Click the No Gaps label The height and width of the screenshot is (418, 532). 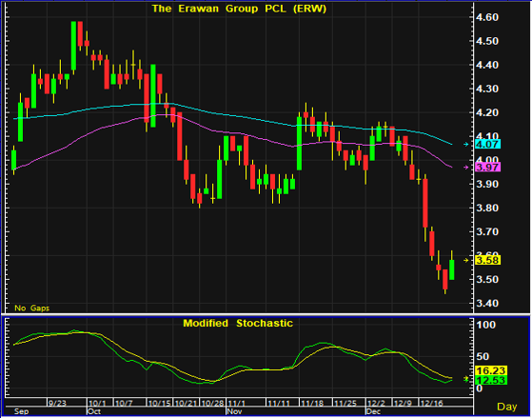32,309
